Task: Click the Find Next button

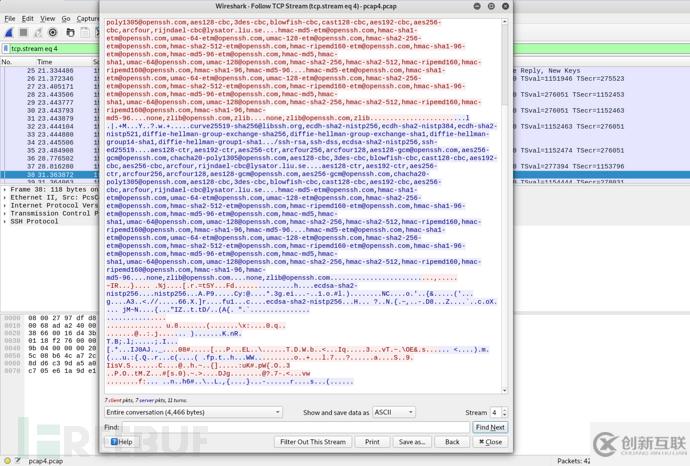Action: coord(490,427)
